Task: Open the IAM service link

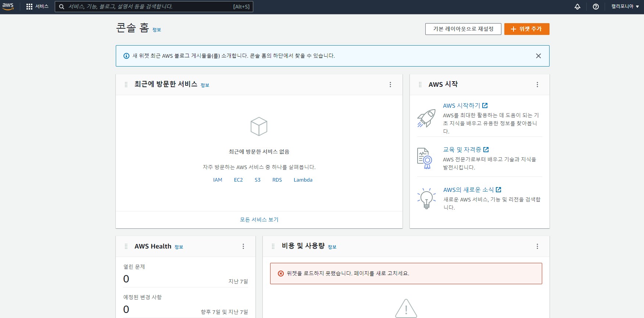Action: (x=218, y=180)
